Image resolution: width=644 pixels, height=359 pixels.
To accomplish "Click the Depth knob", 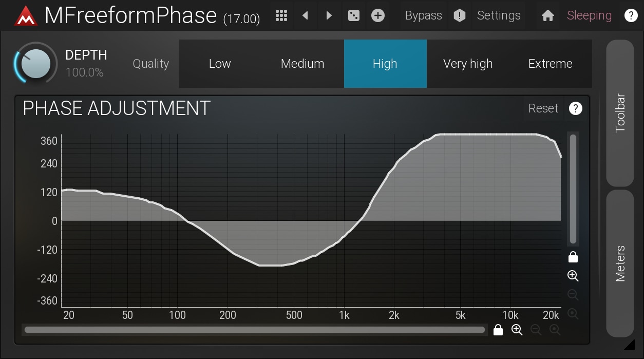I will [35, 64].
